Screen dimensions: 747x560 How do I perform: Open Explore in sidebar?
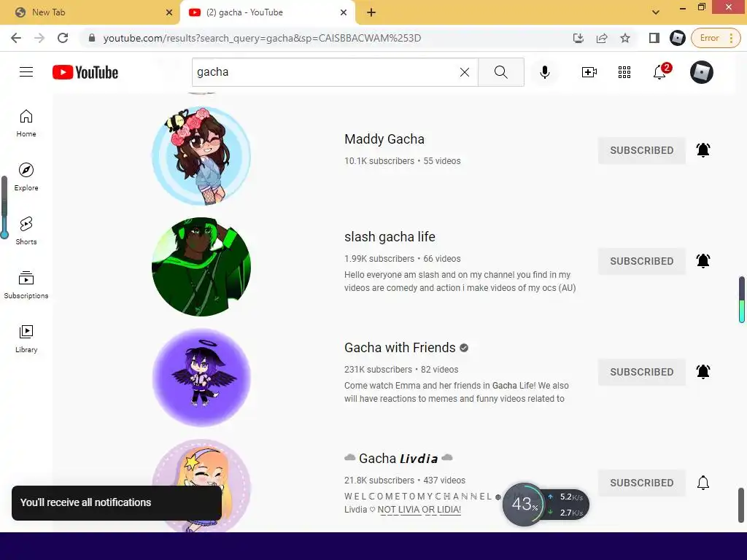[26, 177]
